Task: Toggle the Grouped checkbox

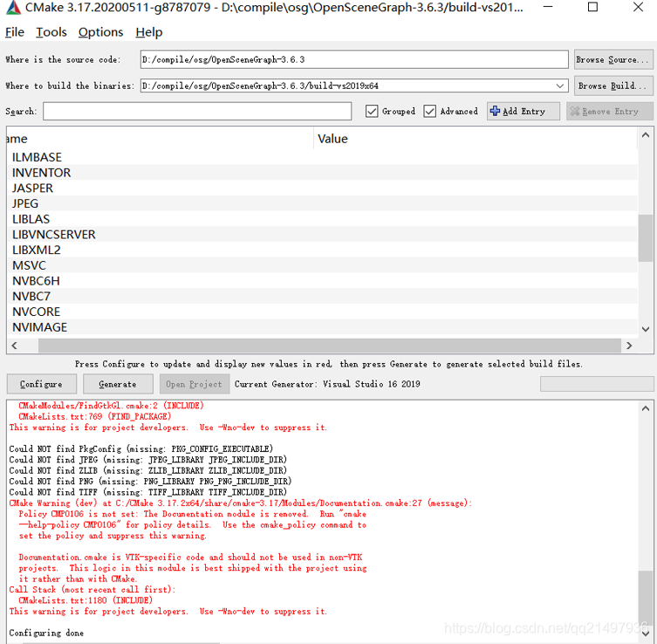Action: tap(371, 111)
